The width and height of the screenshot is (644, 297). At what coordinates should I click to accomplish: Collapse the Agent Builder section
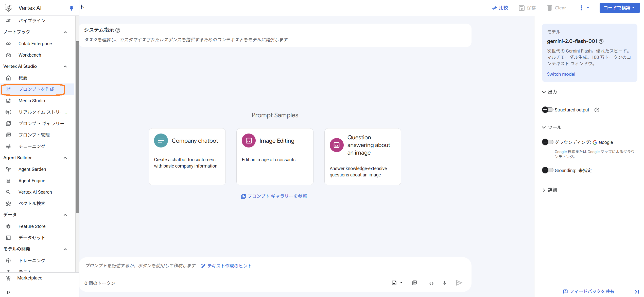click(65, 158)
